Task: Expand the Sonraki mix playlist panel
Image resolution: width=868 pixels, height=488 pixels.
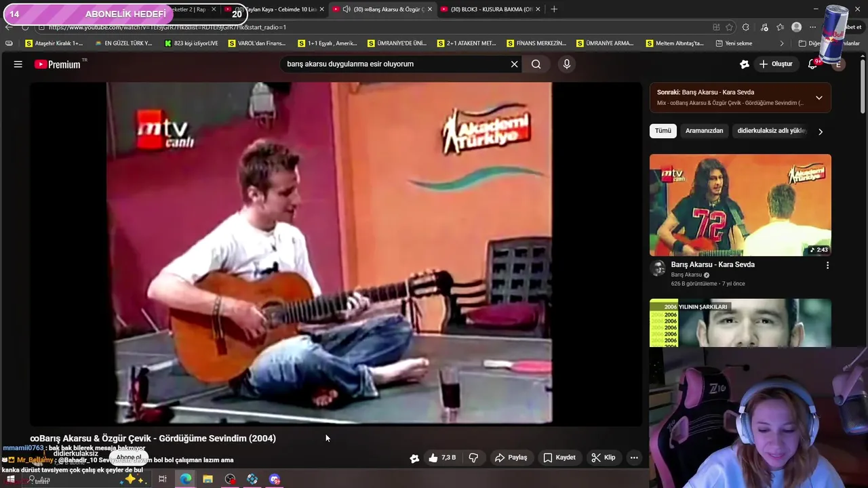Action: point(818,98)
